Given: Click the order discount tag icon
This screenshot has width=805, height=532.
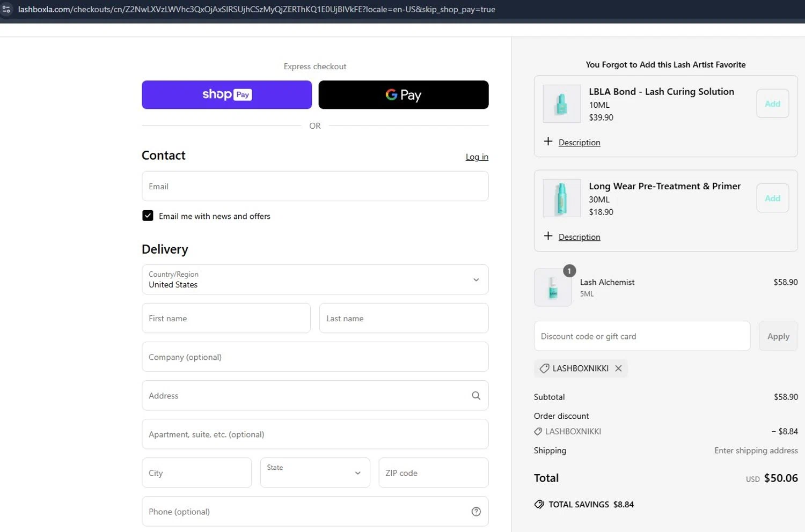Looking at the screenshot, I should 538,431.
